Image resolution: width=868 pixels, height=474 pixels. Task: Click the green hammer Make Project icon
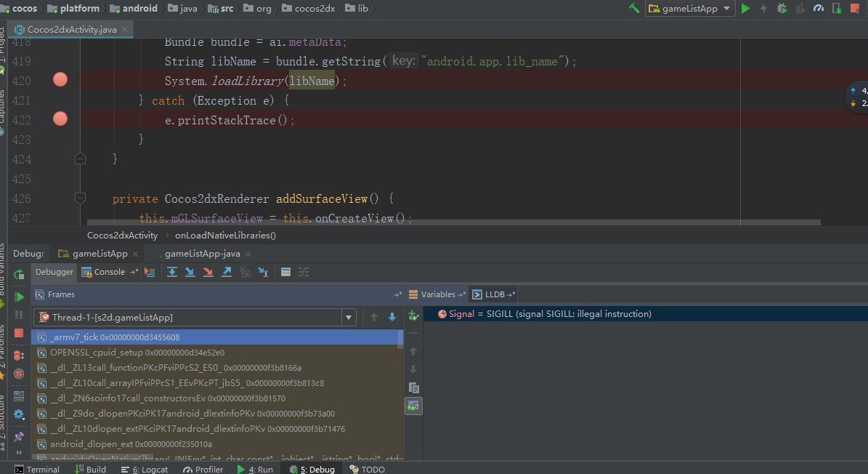coord(634,9)
